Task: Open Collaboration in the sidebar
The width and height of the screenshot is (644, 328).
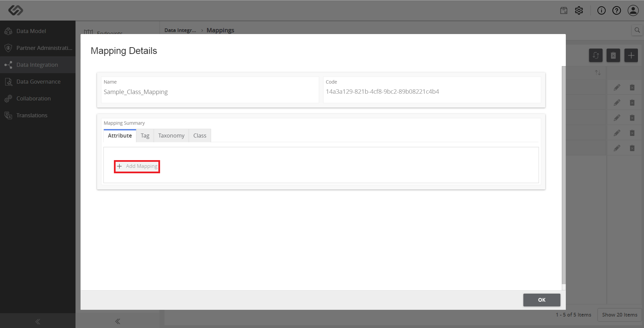Action: (x=38, y=98)
